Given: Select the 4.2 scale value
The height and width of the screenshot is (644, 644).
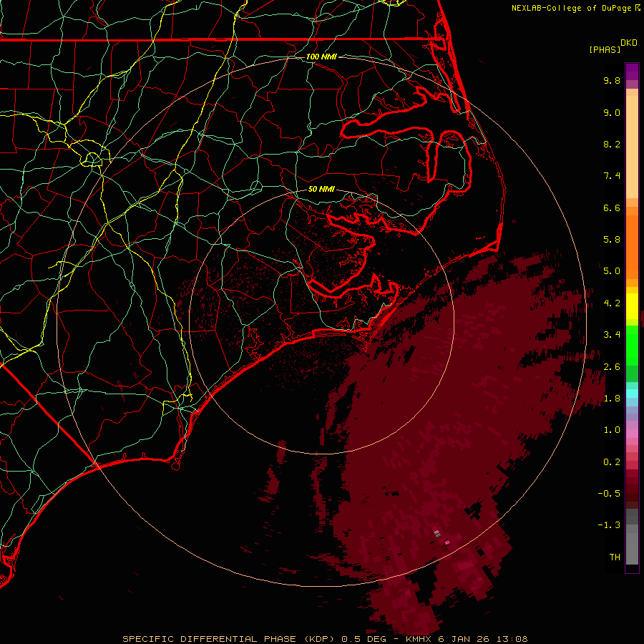Looking at the screenshot, I should point(612,303).
